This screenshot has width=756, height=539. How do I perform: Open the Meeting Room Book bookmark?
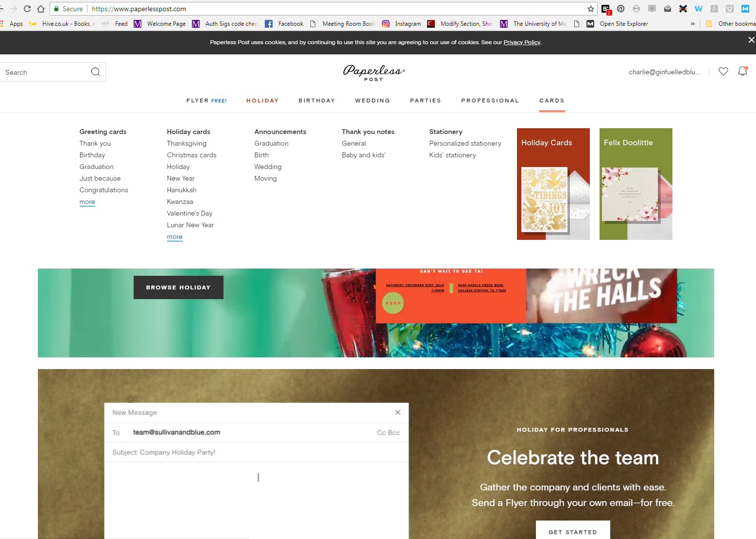tap(343, 24)
